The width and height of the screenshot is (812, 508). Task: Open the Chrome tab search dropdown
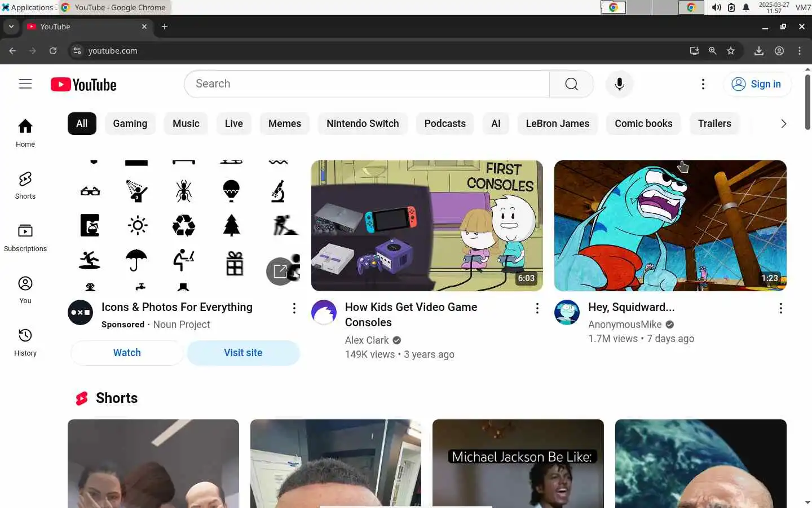point(11,27)
